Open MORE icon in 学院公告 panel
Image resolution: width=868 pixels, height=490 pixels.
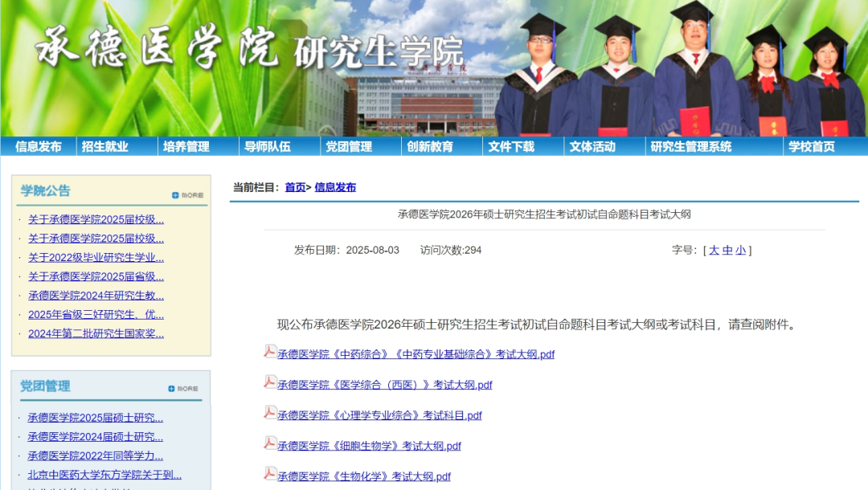(x=187, y=195)
